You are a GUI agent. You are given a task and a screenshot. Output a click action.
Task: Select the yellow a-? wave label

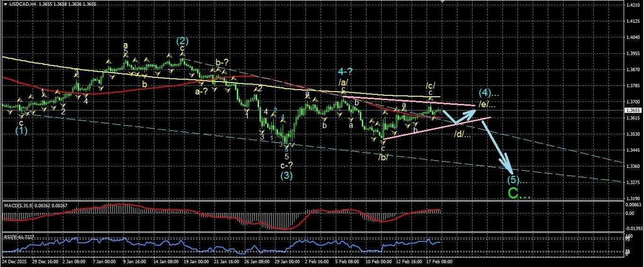pos(202,92)
